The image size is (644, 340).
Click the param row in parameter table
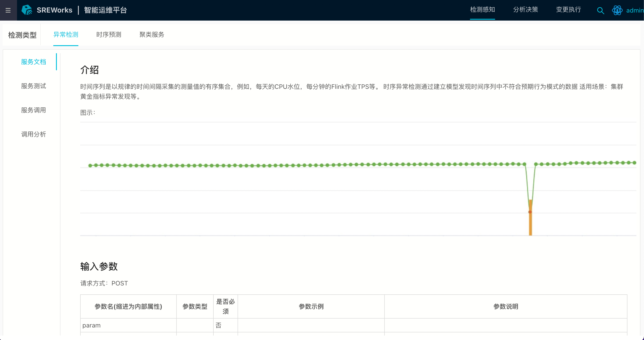click(x=92, y=325)
